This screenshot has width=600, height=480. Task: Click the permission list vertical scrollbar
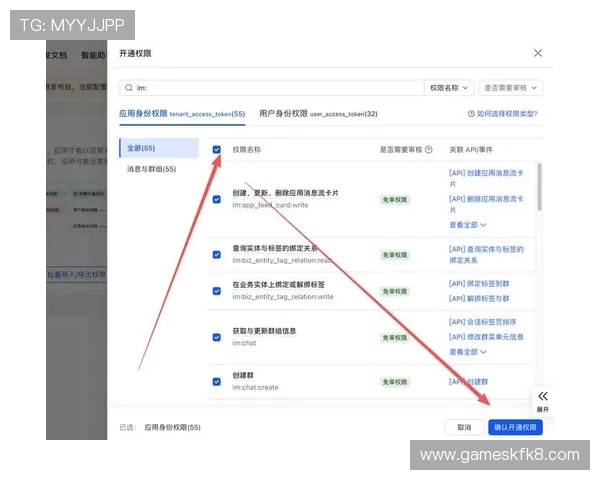click(539, 187)
